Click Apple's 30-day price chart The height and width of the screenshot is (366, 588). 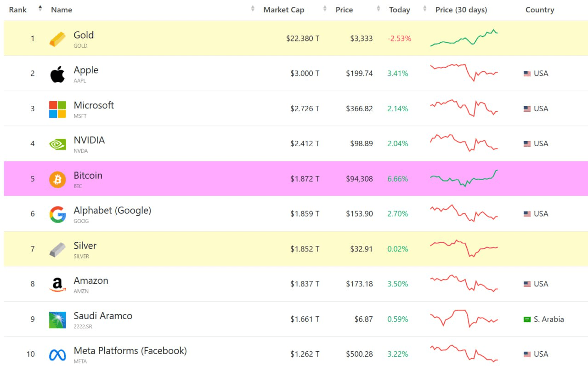pyautogui.click(x=464, y=73)
